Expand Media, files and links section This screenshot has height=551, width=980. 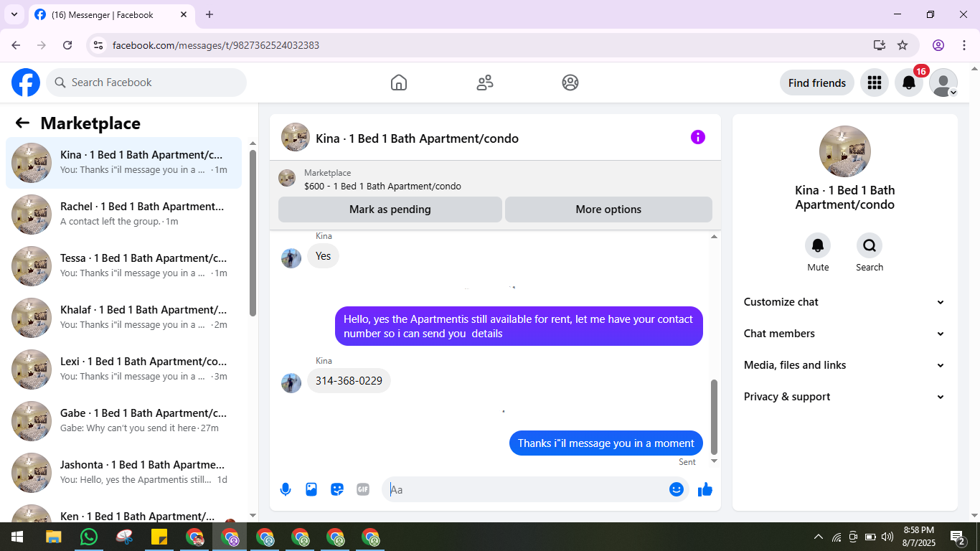844,365
